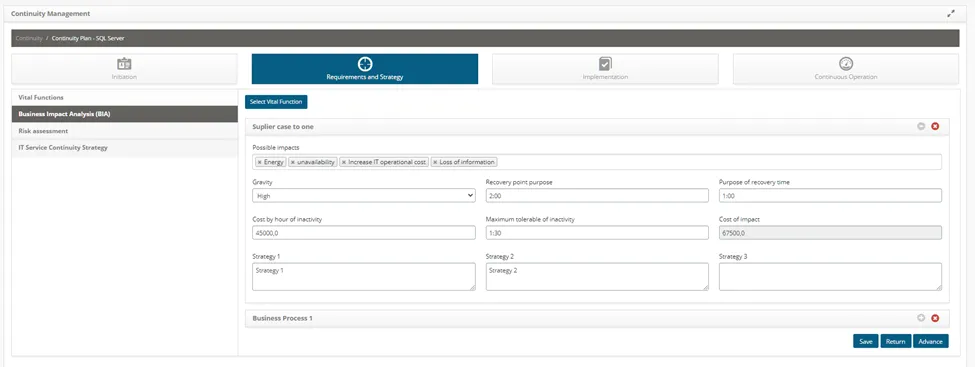Image resolution: width=975 pixels, height=367 pixels.
Task: Expand the Business Process 1 section
Action: click(921, 318)
